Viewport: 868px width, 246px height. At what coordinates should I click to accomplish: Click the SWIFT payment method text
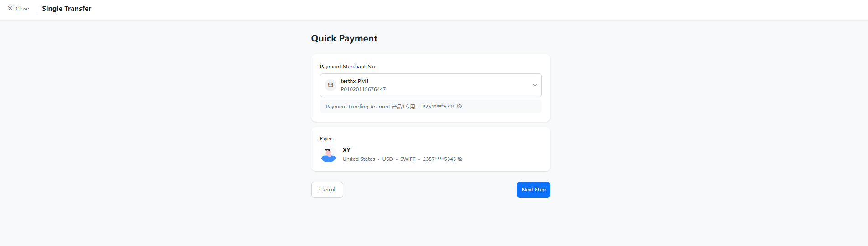tap(408, 159)
